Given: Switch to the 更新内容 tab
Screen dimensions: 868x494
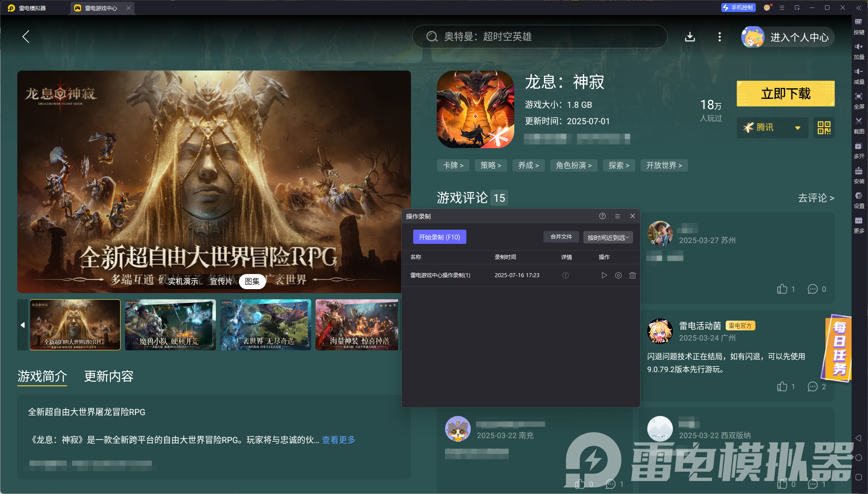Looking at the screenshot, I should 109,376.
